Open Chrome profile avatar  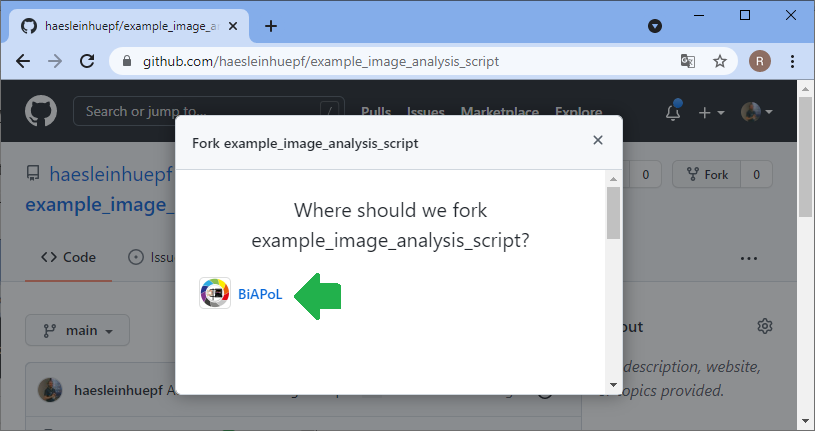759,61
